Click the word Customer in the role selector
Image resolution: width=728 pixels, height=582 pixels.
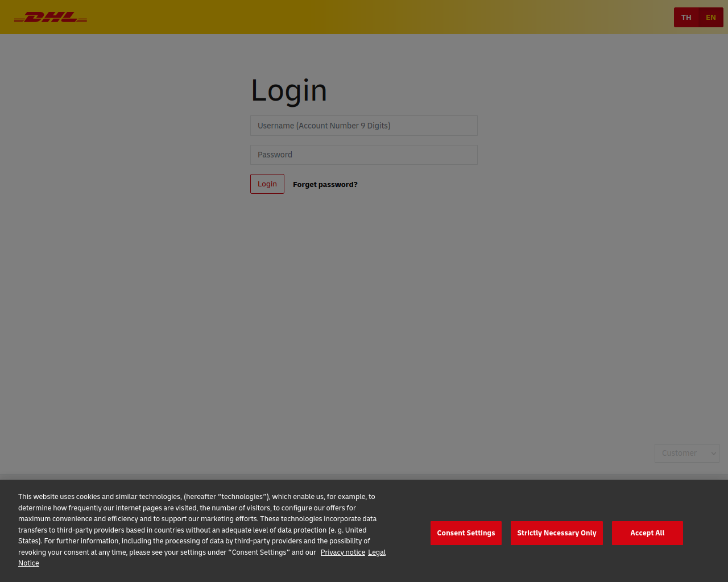click(x=679, y=453)
